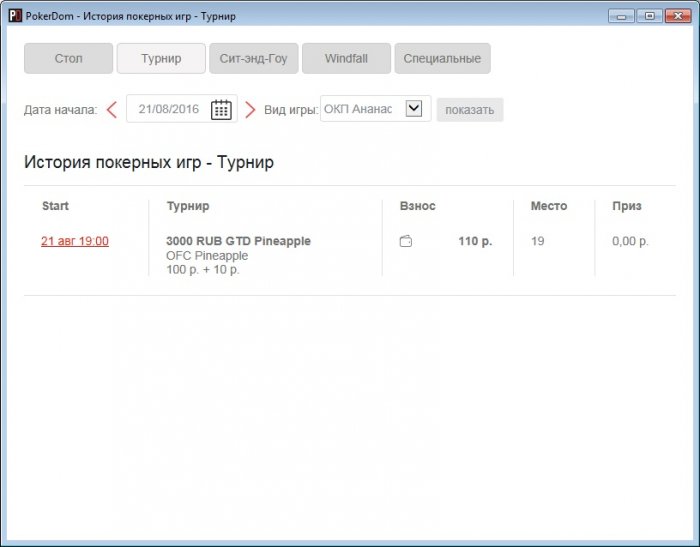Go to previous date with left arrow
Screen dimensions: 700x547
tap(112, 110)
